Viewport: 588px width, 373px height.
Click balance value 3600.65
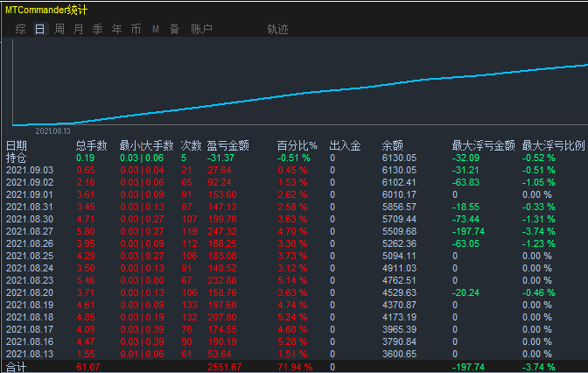[x=399, y=355]
